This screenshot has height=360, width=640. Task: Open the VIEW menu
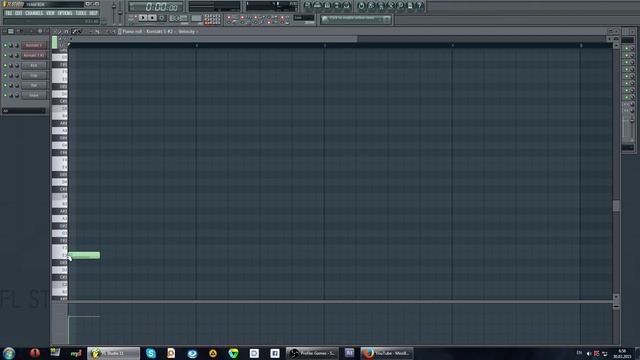click(50, 13)
